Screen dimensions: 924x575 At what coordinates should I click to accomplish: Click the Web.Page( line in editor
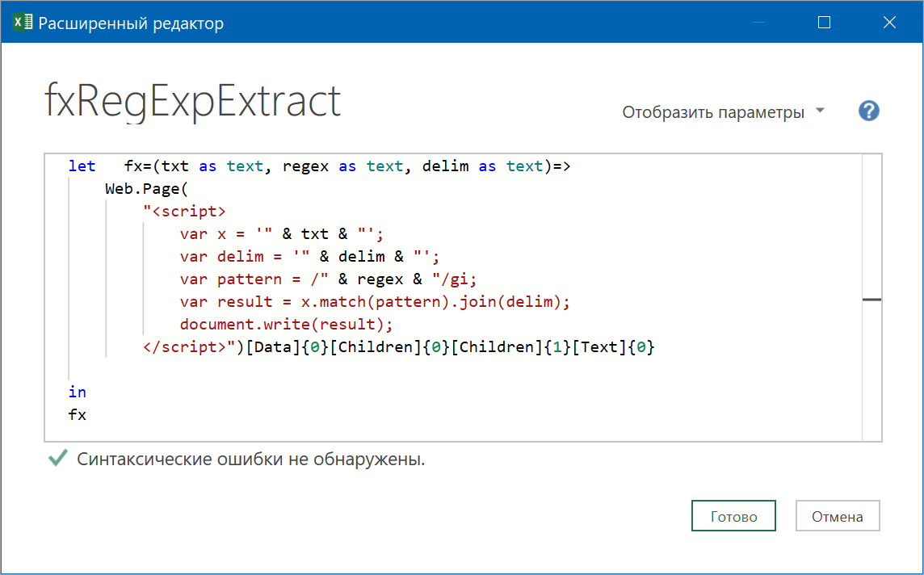point(146,189)
